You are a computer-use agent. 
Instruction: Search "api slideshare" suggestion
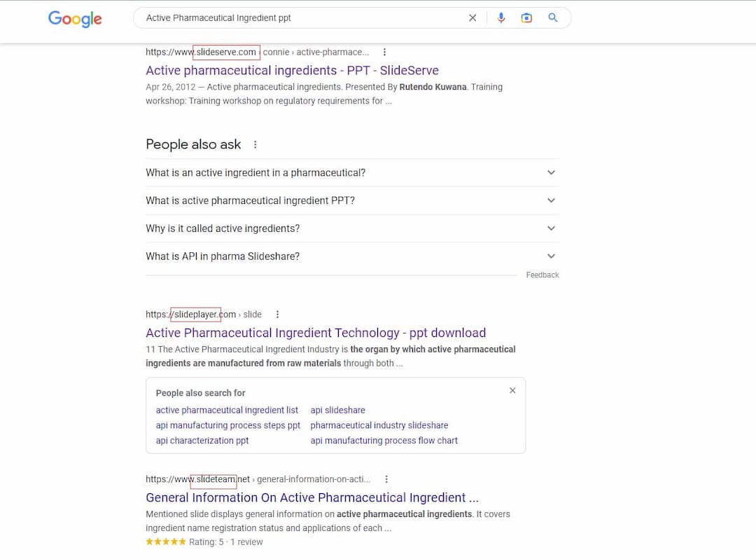point(337,410)
